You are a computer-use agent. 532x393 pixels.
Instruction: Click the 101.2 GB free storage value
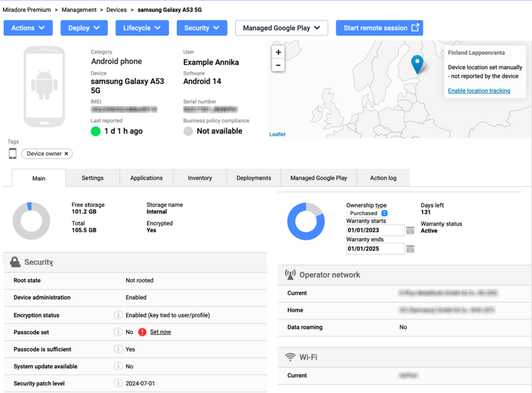click(x=84, y=212)
